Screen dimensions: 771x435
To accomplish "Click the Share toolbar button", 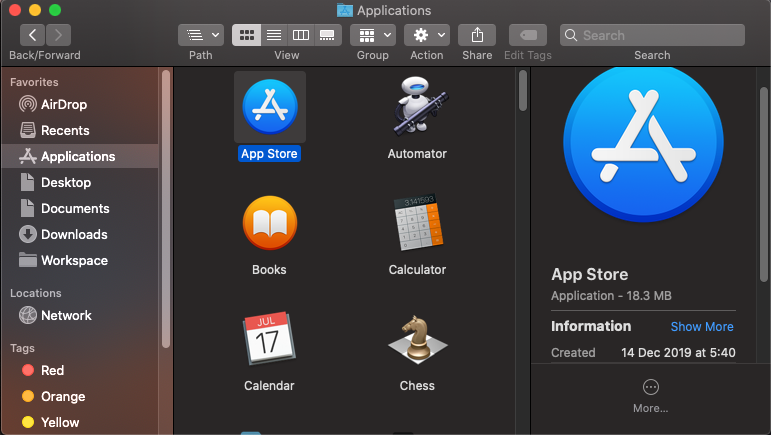I will point(477,35).
